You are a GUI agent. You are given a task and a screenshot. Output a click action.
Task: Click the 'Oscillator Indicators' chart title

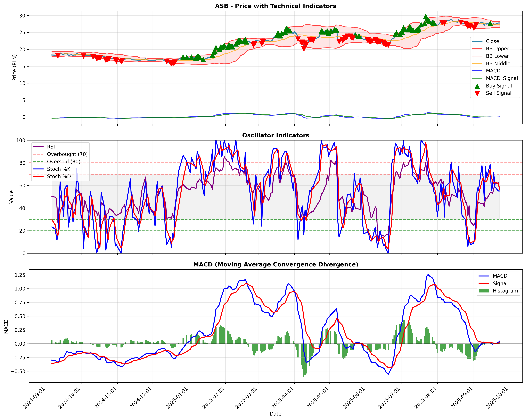(x=275, y=135)
